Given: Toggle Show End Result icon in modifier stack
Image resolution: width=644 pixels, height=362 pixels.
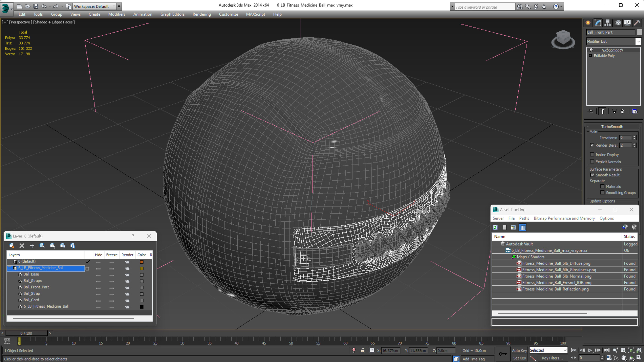Looking at the screenshot, I should [602, 111].
